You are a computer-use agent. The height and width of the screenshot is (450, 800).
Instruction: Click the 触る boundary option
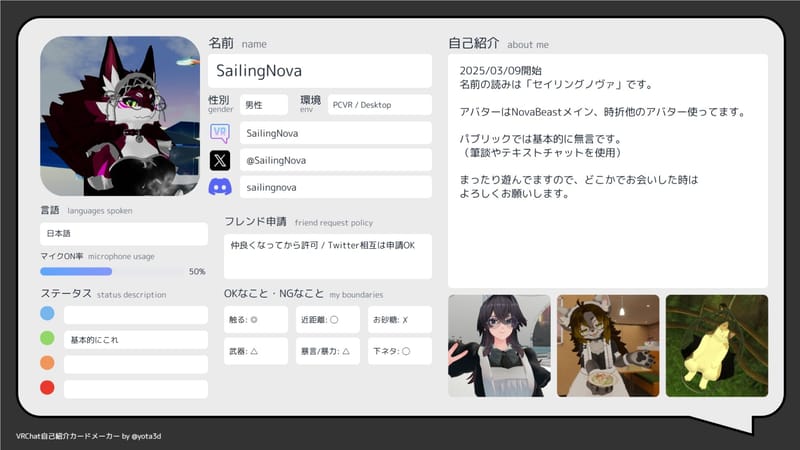tap(257, 322)
